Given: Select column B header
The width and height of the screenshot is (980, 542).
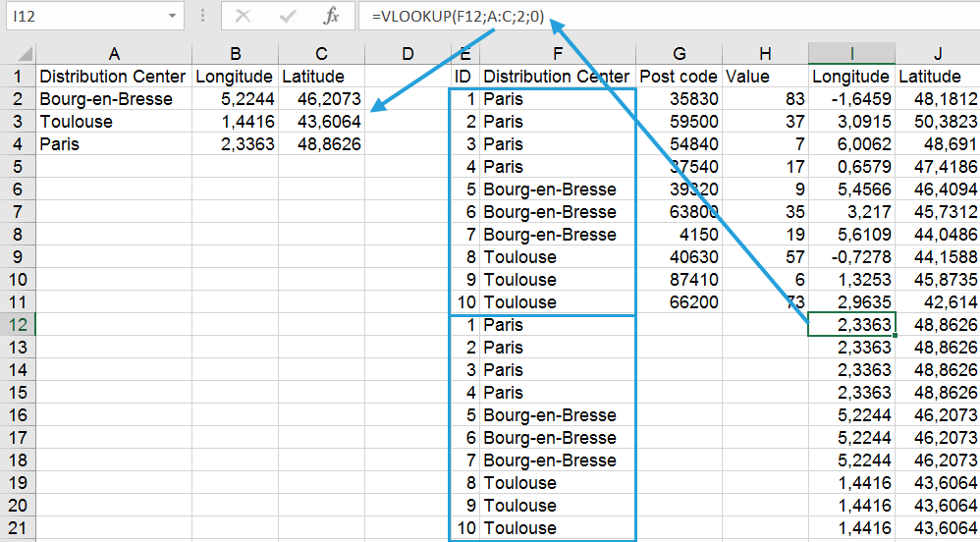Looking at the screenshot, I should pyautogui.click(x=235, y=54).
